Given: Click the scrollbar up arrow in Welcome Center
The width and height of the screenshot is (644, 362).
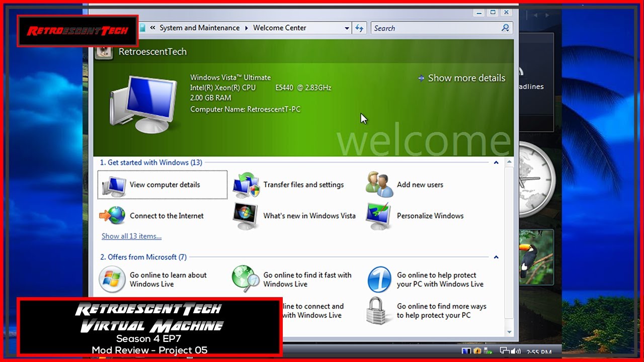Looking at the screenshot, I should (x=509, y=162).
